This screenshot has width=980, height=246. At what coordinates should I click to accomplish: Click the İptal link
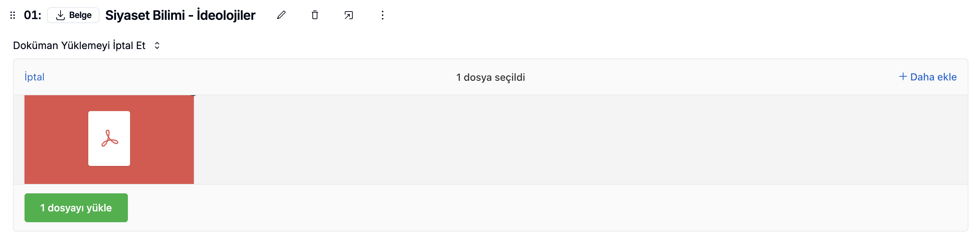click(x=34, y=77)
